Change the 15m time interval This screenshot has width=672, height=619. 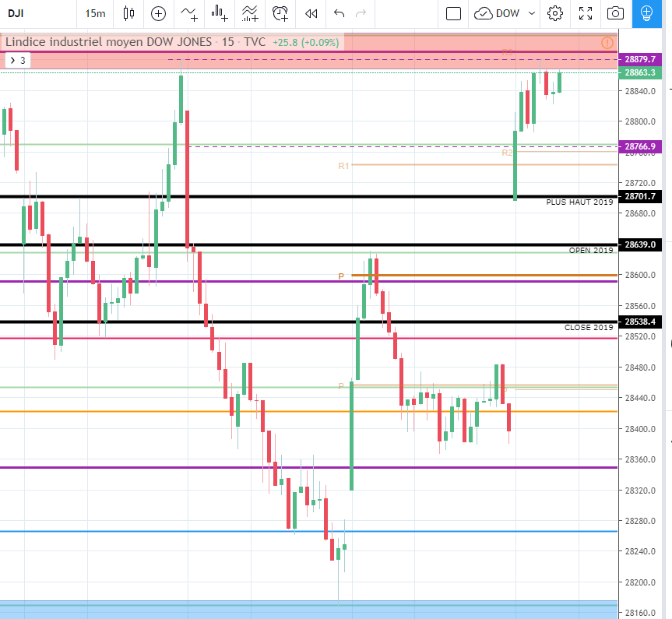click(x=95, y=13)
